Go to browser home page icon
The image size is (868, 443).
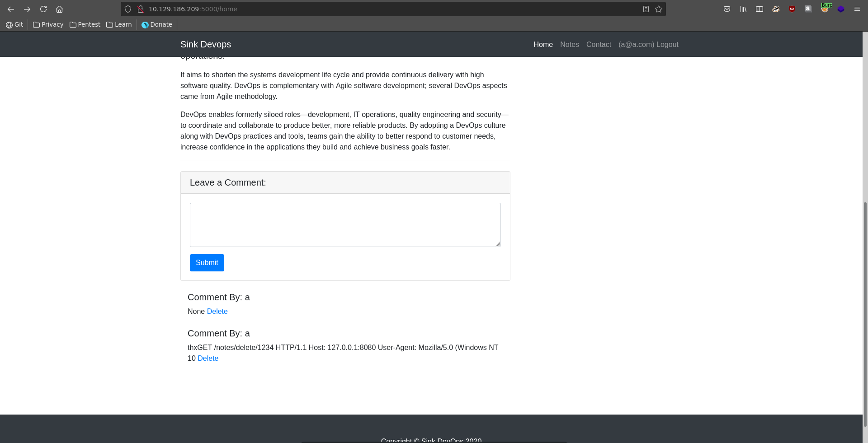[x=59, y=9]
